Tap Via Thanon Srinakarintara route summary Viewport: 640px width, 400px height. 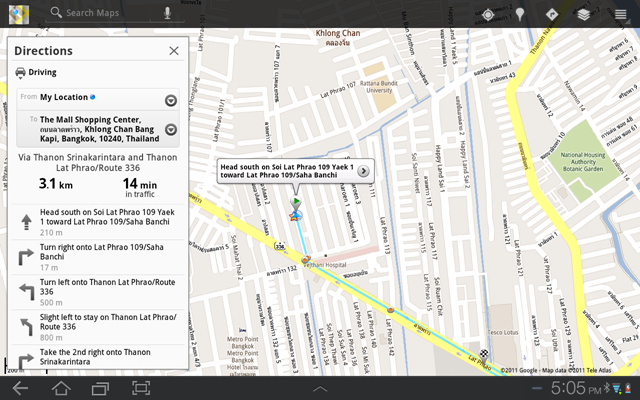[98, 162]
